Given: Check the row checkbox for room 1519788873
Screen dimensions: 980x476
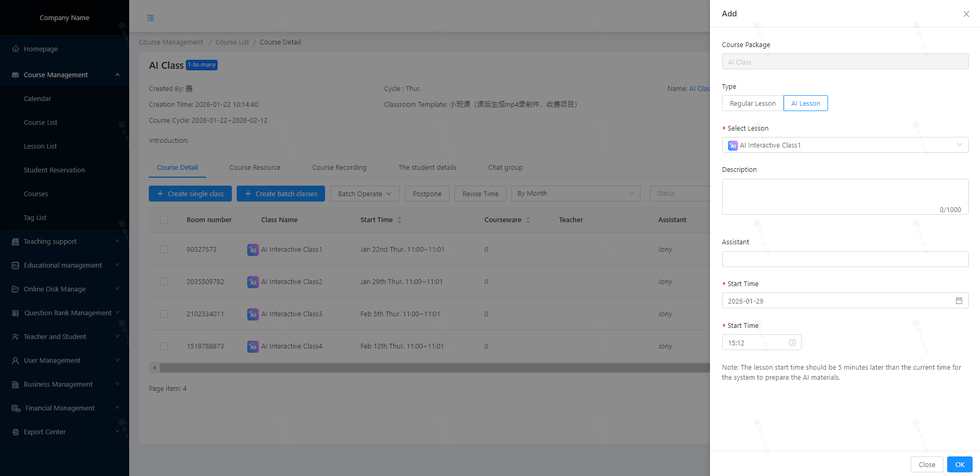Looking at the screenshot, I should [x=164, y=346].
